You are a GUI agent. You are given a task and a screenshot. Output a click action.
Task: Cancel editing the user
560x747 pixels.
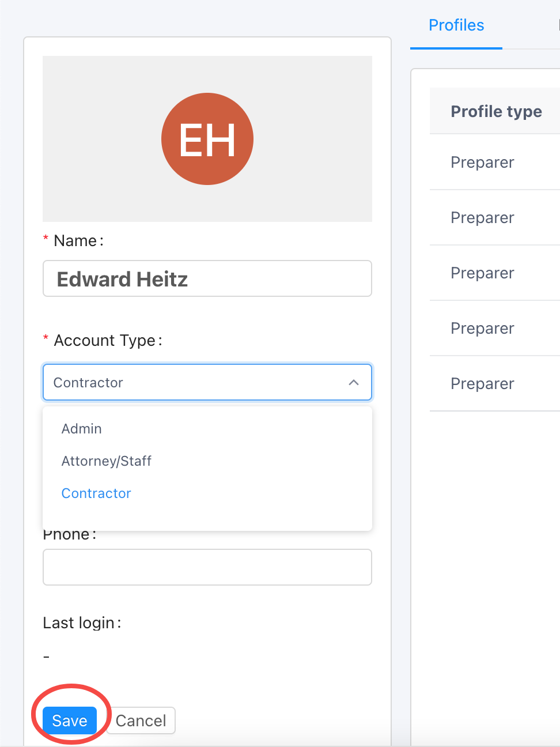pyautogui.click(x=141, y=720)
